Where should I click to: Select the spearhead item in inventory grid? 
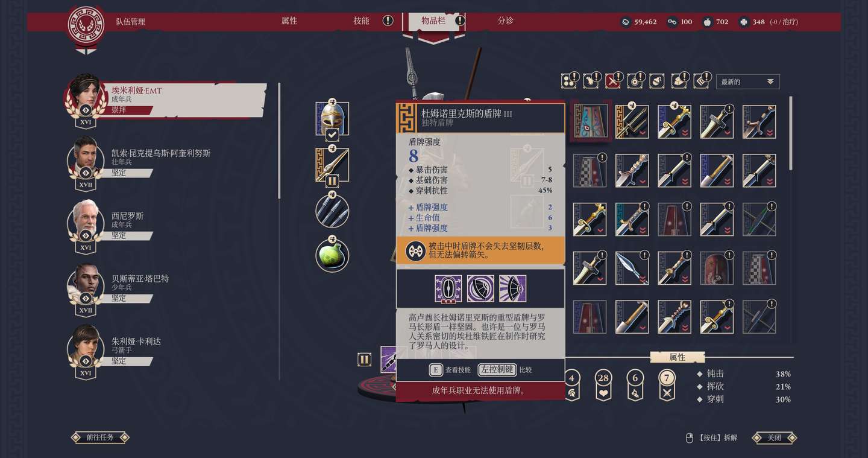pyautogui.click(x=632, y=268)
